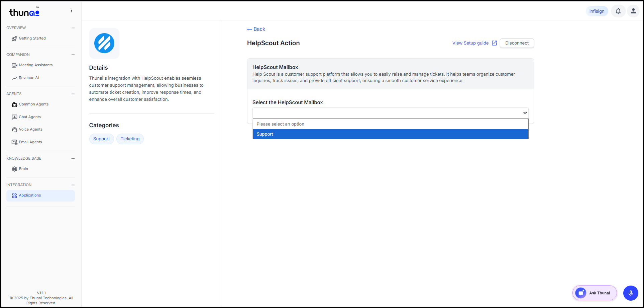Click the Getting Started rocket icon
644x308 pixels.
[14, 38]
